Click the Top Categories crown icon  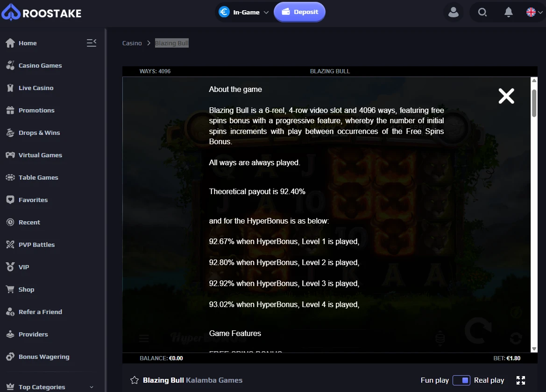point(10,387)
